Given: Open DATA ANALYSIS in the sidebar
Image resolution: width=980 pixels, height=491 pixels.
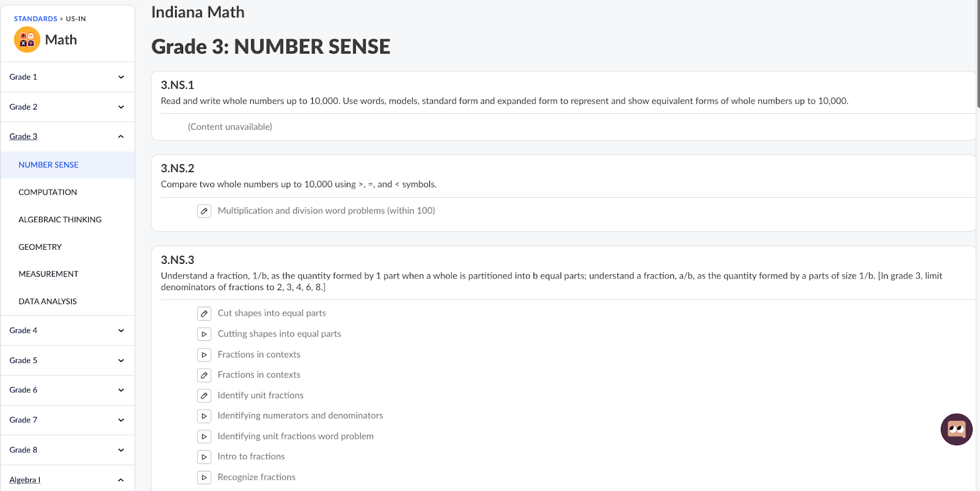Looking at the screenshot, I should 48,302.
